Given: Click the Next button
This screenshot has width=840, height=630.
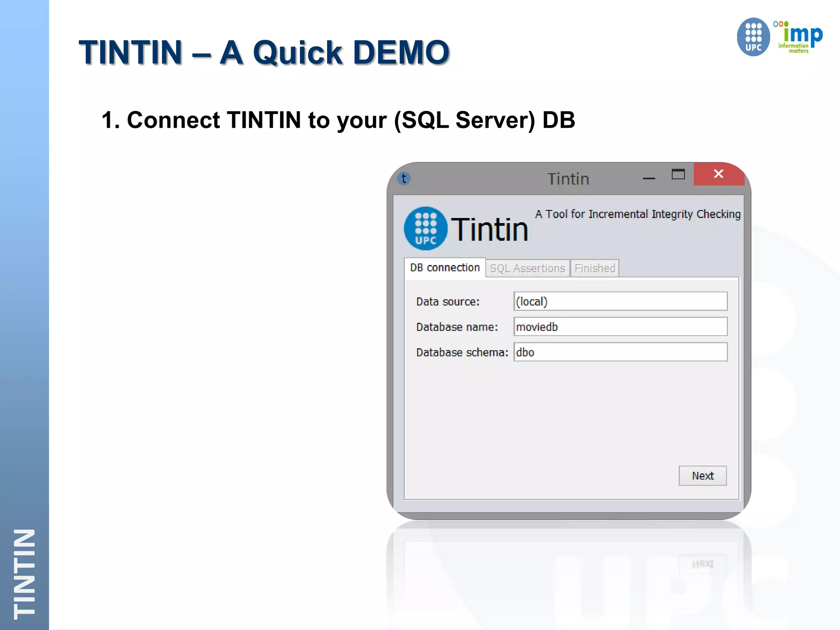Looking at the screenshot, I should pyautogui.click(x=703, y=476).
